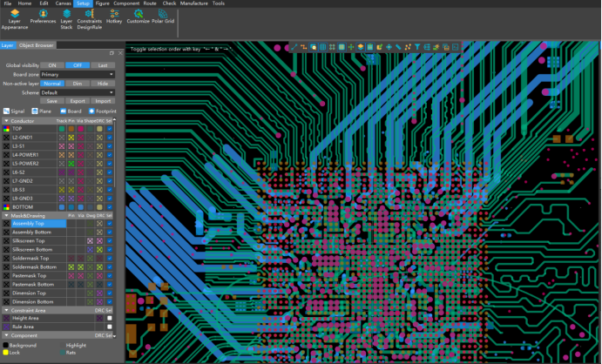Collapse the Mask&Drawing section
The height and width of the screenshot is (364, 602).
coord(6,216)
